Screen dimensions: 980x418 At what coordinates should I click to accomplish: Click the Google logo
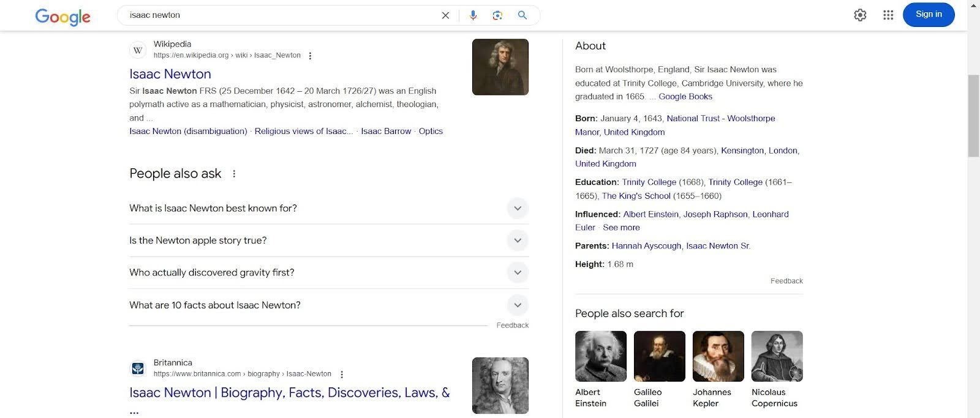click(x=62, y=17)
